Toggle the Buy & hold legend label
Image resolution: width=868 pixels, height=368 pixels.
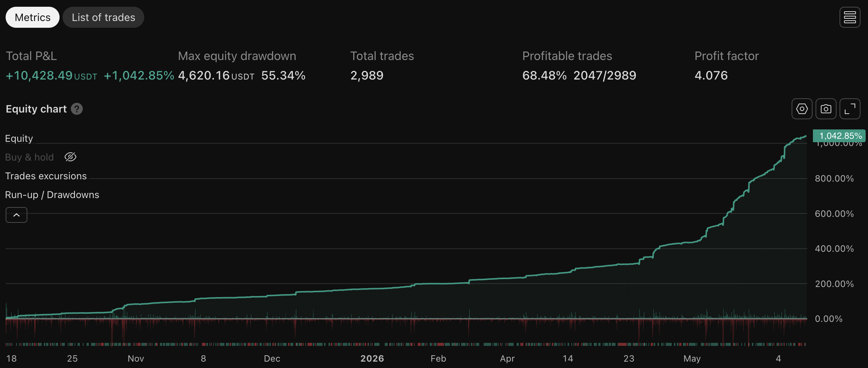(x=30, y=157)
